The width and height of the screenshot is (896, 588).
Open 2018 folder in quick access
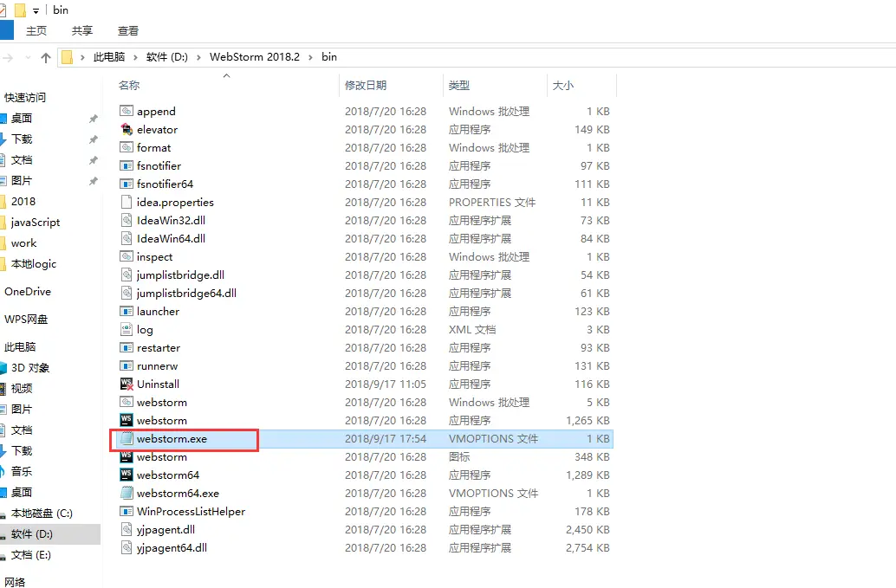coord(23,202)
